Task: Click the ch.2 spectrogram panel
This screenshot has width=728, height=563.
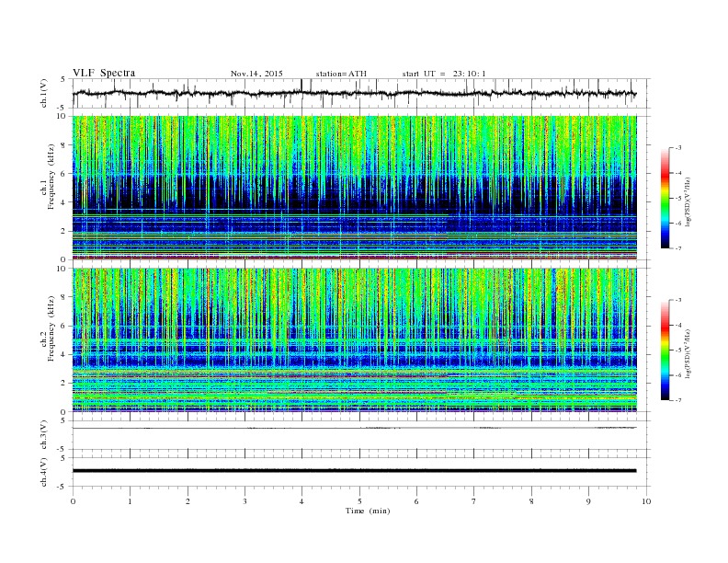Action: pyautogui.click(x=354, y=340)
